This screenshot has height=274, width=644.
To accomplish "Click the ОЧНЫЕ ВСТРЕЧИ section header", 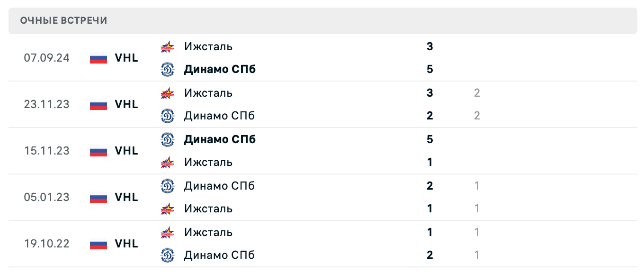I will tap(63, 20).
